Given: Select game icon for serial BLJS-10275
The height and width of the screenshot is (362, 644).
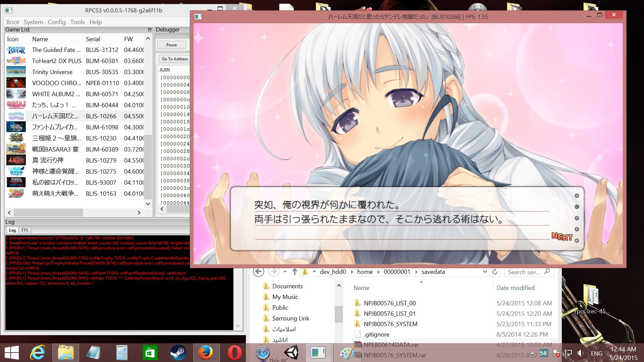Looking at the screenshot, I should [16, 172].
